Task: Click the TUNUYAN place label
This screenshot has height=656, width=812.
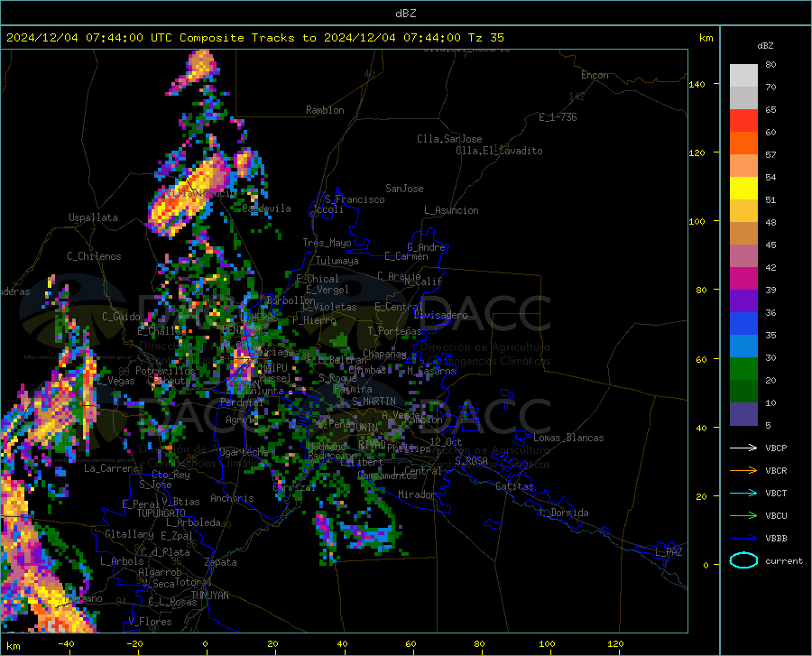Action: coord(209,596)
